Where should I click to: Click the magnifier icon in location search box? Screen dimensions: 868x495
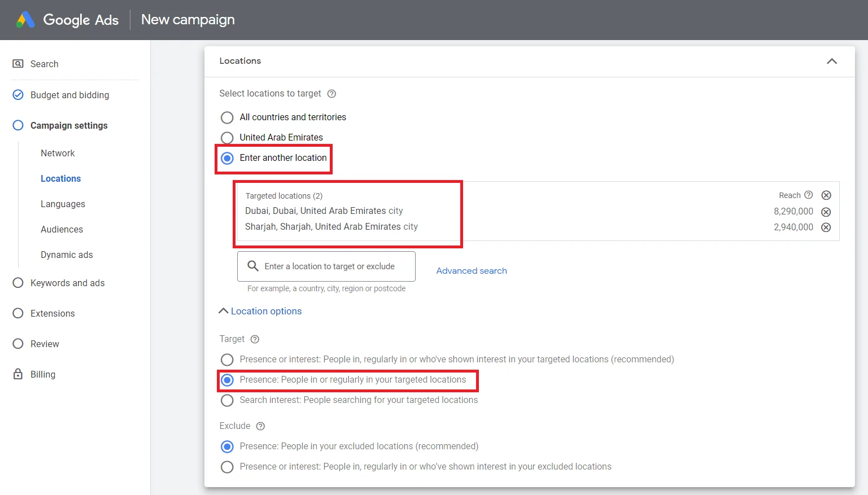(x=253, y=266)
